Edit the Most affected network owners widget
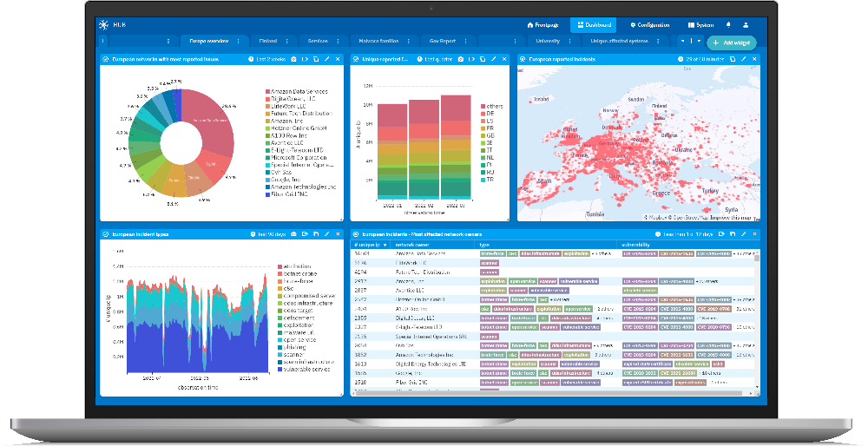Viewport: 868px width, 446px height. click(x=743, y=234)
